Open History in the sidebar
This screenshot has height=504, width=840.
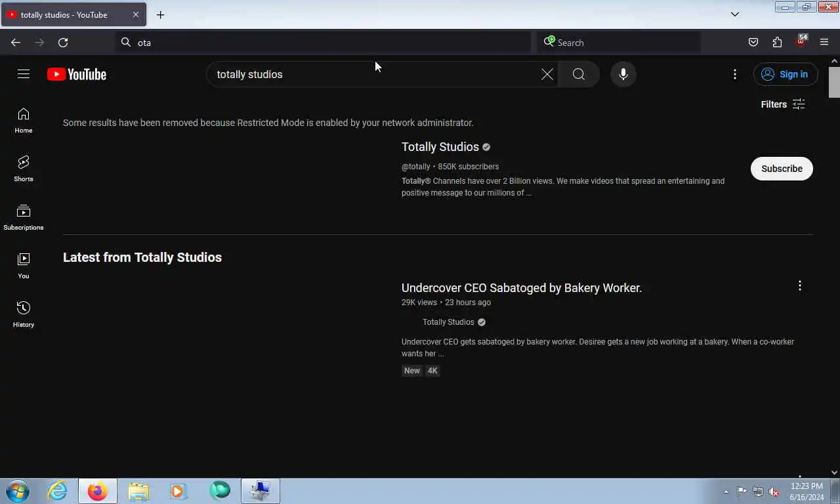[24, 315]
